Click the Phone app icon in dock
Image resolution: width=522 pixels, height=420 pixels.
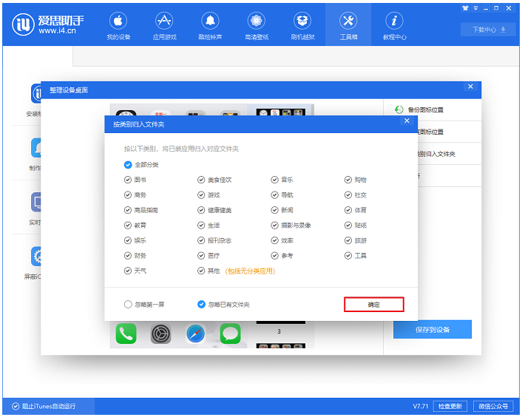126,333
